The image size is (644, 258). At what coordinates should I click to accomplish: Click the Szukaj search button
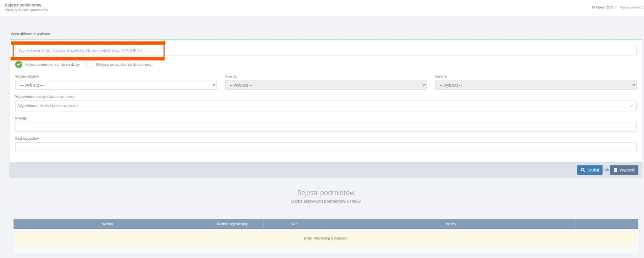pyautogui.click(x=590, y=170)
